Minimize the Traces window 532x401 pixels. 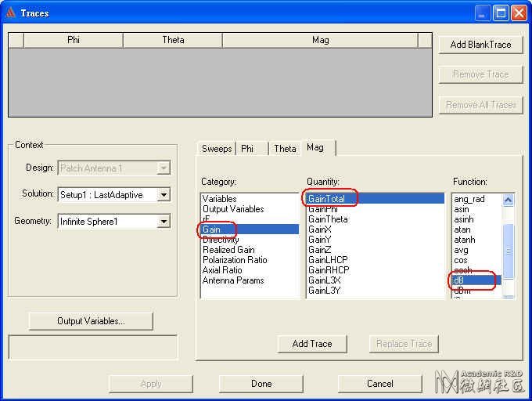coord(482,13)
